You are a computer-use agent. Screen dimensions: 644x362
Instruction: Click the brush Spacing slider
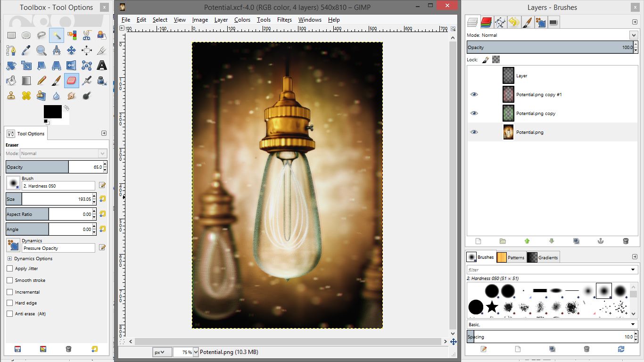[x=551, y=337]
